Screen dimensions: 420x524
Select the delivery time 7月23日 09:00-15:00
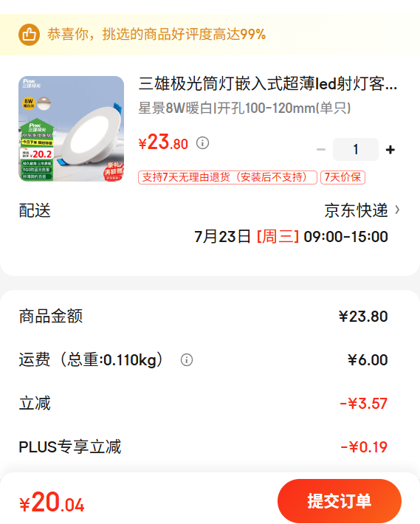pyautogui.click(x=291, y=237)
